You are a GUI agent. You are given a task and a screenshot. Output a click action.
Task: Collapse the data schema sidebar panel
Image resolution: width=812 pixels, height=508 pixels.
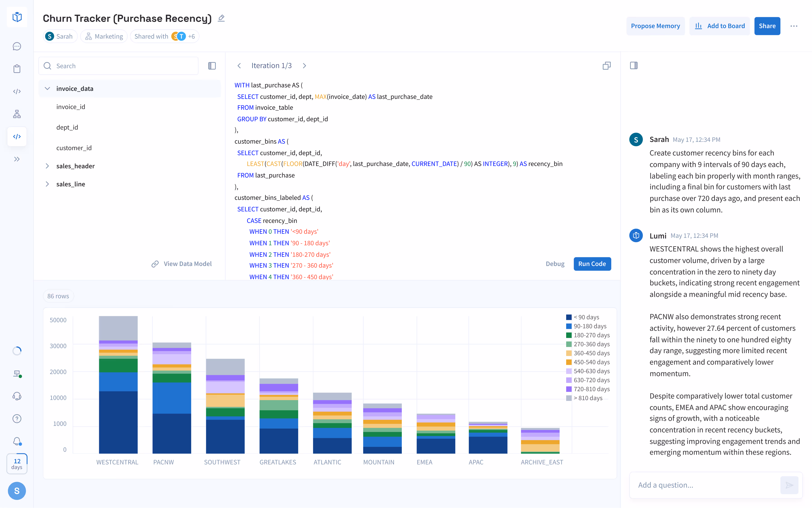tap(212, 66)
